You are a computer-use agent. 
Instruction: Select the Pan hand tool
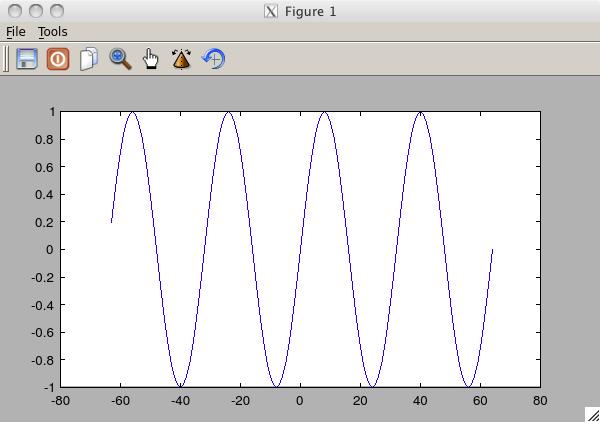pos(151,59)
